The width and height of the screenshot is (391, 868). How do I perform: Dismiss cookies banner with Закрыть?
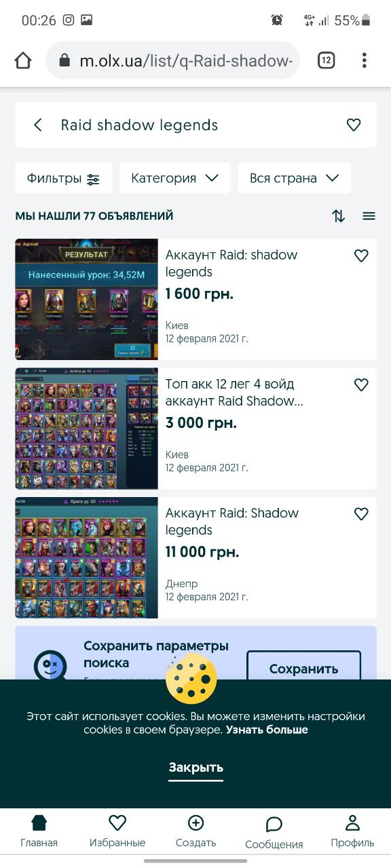tap(195, 768)
